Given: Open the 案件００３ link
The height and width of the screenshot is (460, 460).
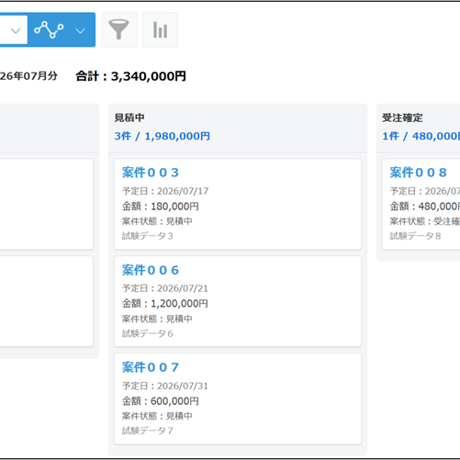Looking at the screenshot, I should pos(150,173).
